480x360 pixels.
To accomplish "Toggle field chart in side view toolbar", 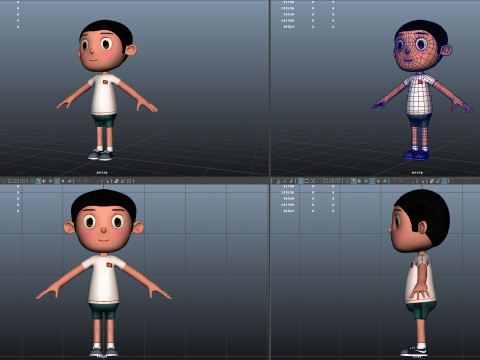I will [325, 181].
